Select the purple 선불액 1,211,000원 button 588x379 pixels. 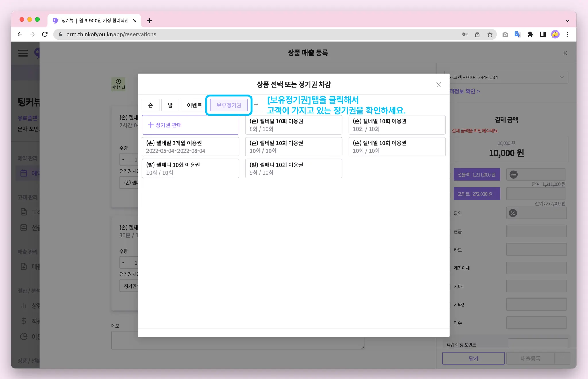click(477, 175)
